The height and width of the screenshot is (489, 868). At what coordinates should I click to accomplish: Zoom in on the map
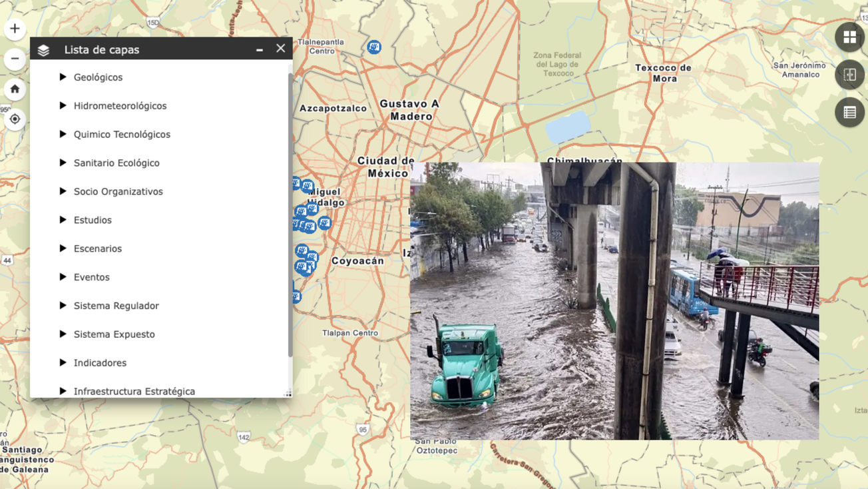point(15,29)
